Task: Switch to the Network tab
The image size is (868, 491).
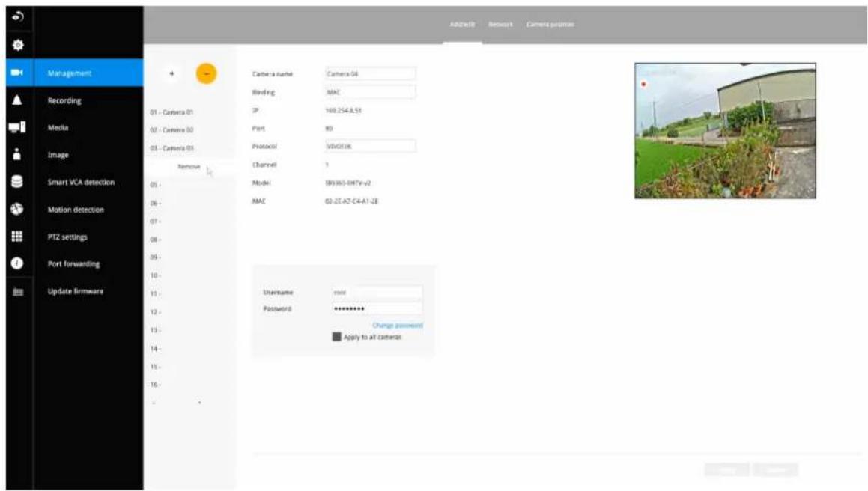Action: click(x=500, y=25)
